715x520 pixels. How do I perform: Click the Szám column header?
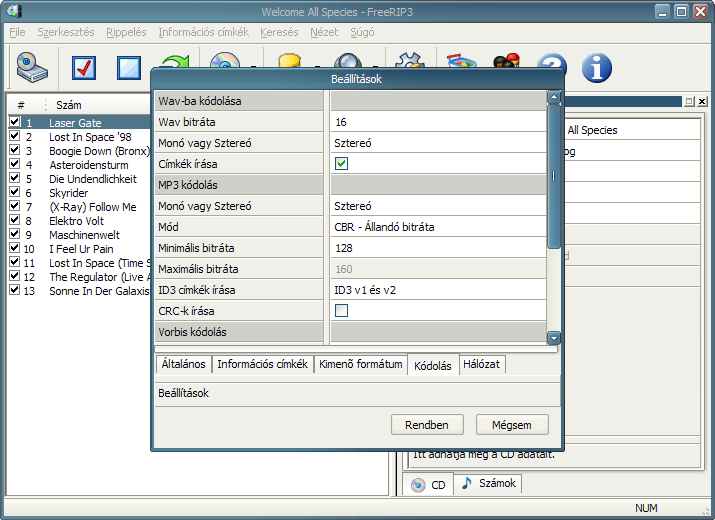pos(69,105)
